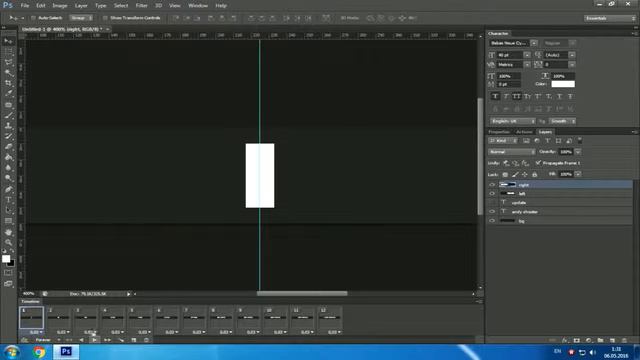
Task: Click the duplicate selected frames icon
Action: pos(133,340)
